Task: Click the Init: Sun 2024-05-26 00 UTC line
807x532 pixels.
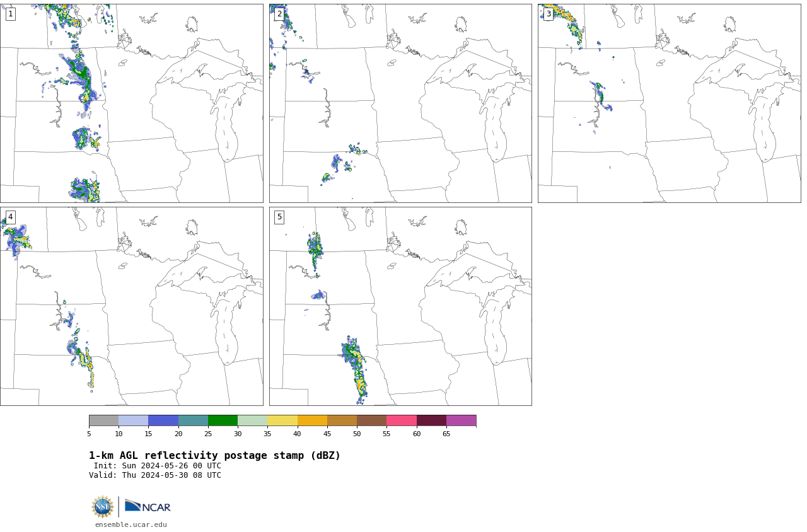Action: 158,466
